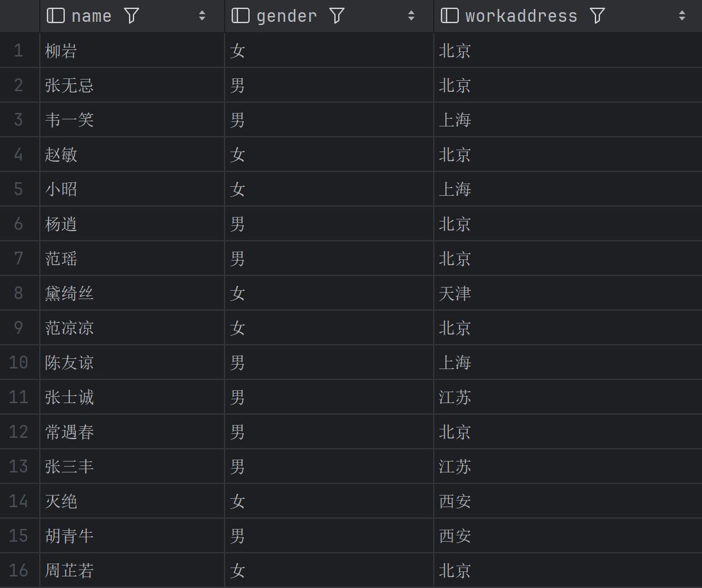Click the column icon beside workaddress header
Screen dimensions: 702x588
coord(450,16)
